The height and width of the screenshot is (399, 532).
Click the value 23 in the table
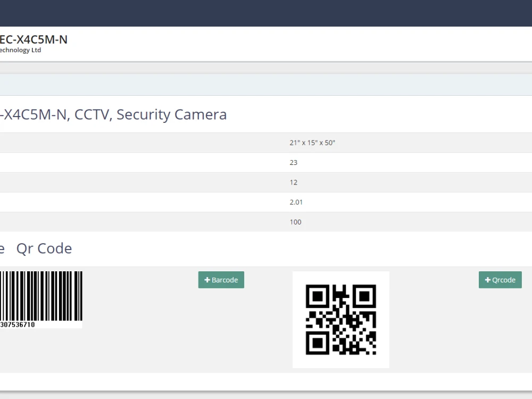[x=294, y=162]
